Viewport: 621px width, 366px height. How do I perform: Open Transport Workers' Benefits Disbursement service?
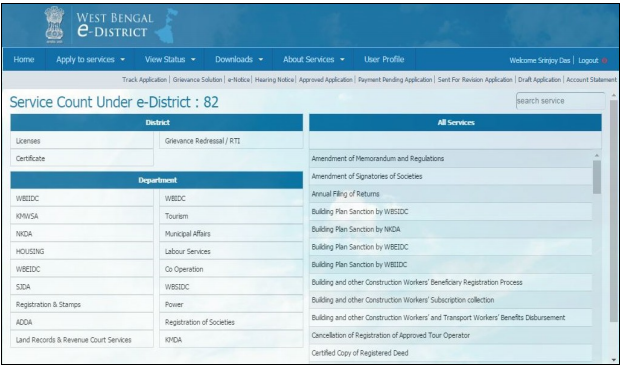tap(451, 318)
